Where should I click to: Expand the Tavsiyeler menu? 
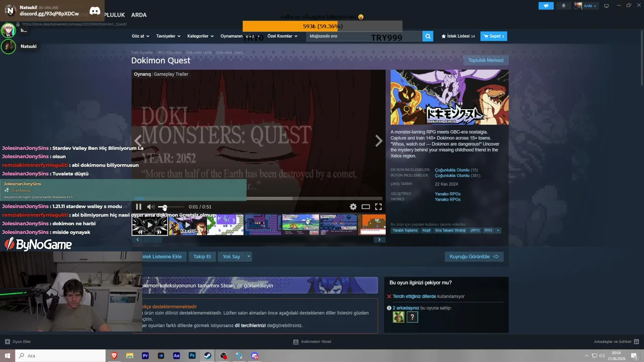point(169,36)
